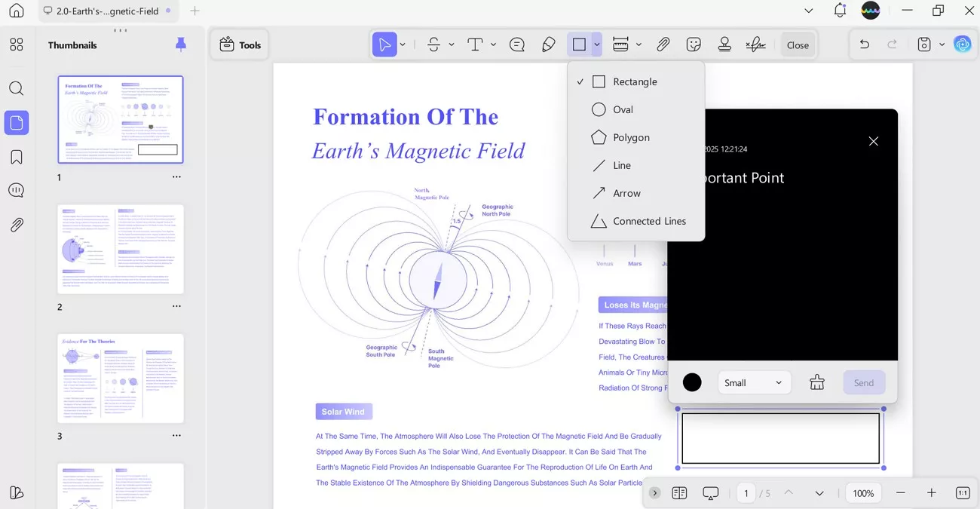Choose Connected Lines from the shapes menu
This screenshot has width=980, height=509.
pyautogui.click(x=636, y=221)
